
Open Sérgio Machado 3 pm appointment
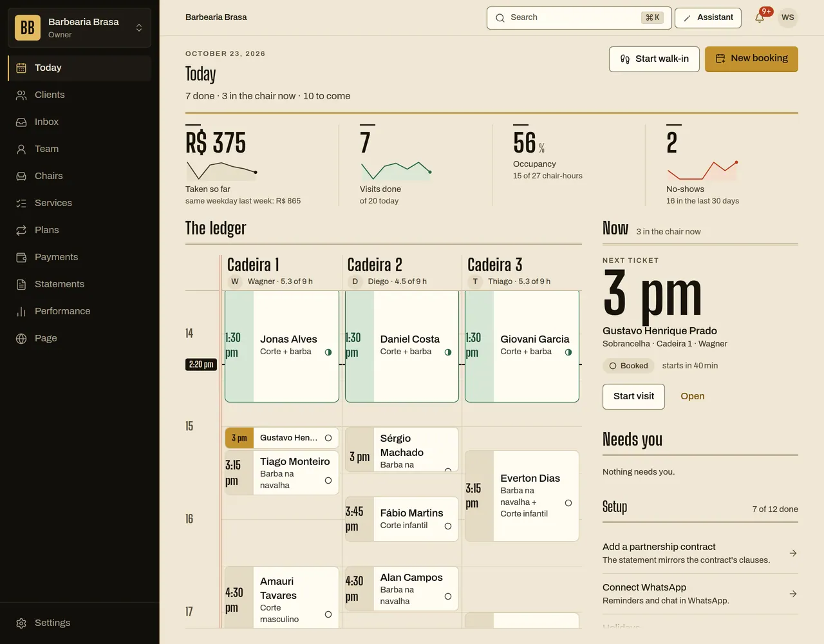402,450
